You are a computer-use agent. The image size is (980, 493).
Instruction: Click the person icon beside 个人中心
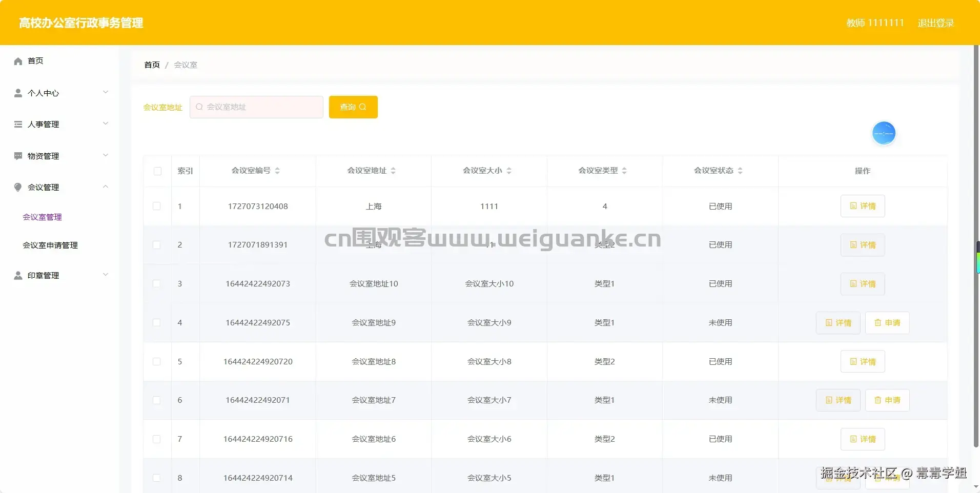[x=18, y=93]
